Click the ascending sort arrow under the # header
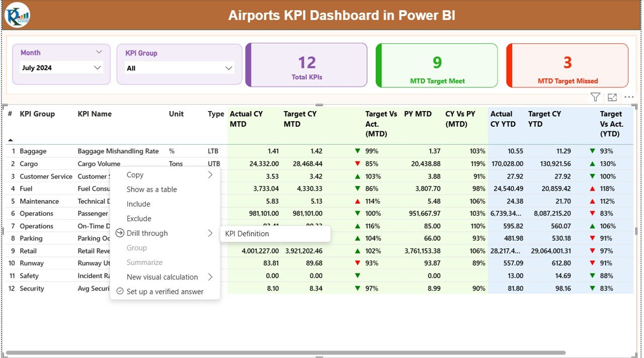The width and height of the screenshot is (644, 358). point(10,139)
